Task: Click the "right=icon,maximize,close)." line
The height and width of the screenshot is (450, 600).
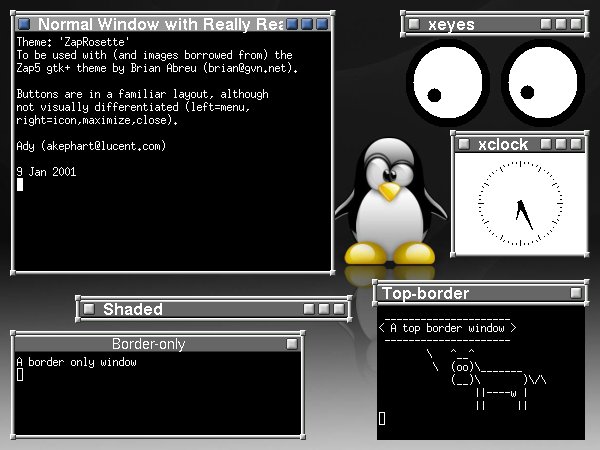Action: (x=97, y=120)
